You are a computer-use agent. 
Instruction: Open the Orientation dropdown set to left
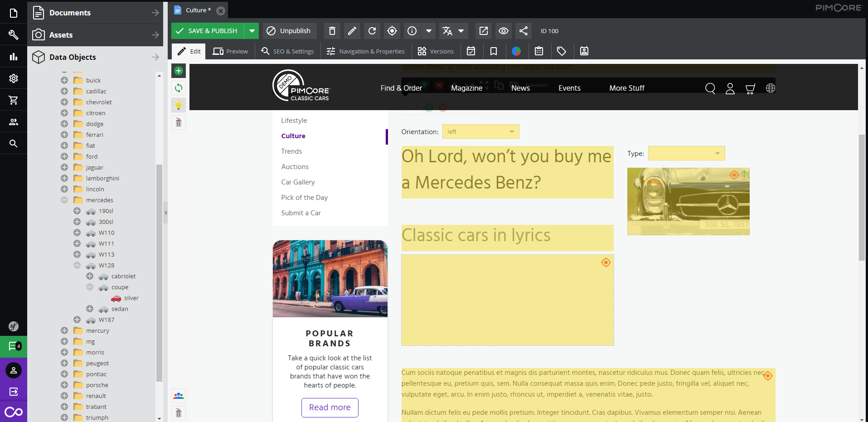click(x=480, y=131)
